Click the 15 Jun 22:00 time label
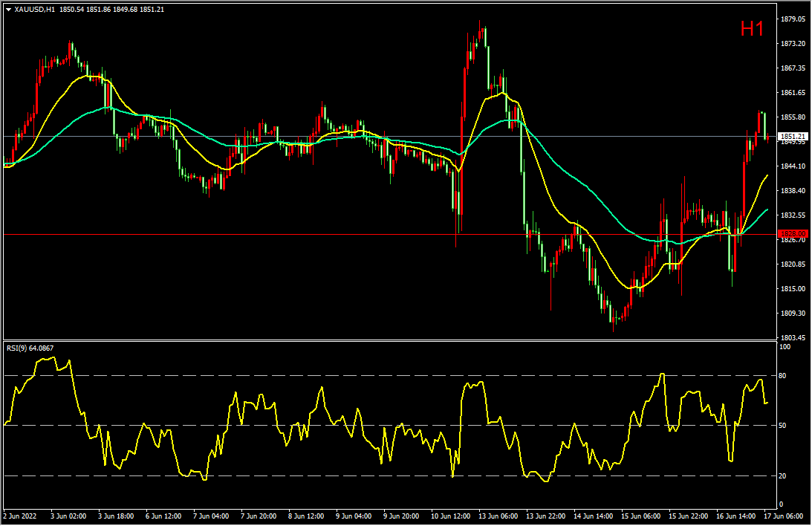Screen dimensions: 812x526 tap(689, 516)
